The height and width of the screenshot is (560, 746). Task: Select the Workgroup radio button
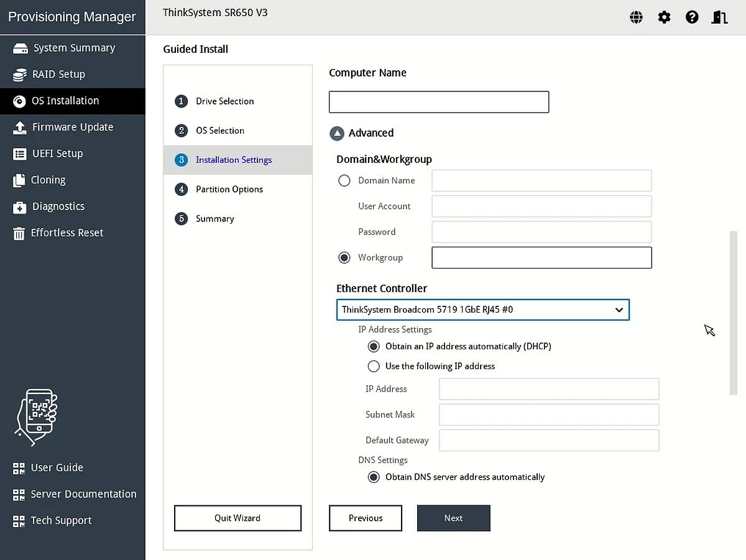[344, 258]
